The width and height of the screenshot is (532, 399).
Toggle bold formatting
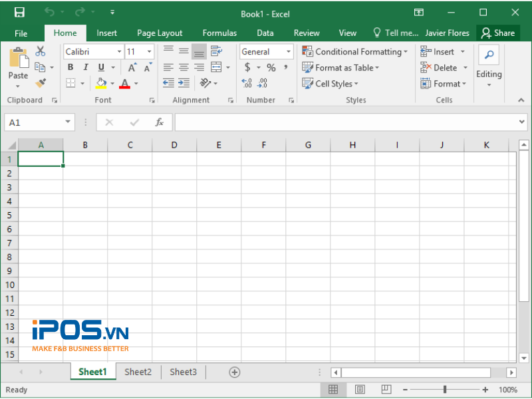coord(70,67)
